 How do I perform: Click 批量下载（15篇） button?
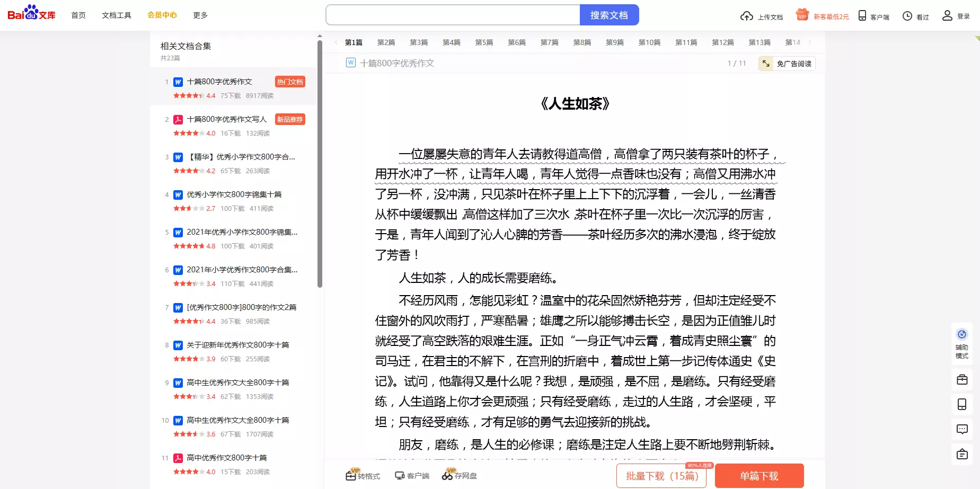(x=661, y=476)
